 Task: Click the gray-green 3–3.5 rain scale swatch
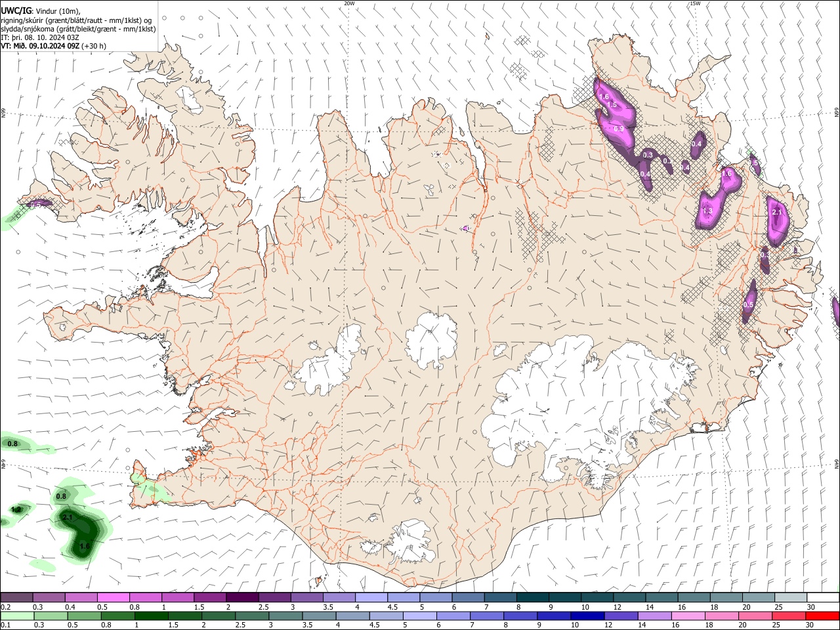(x=285, y=616)
